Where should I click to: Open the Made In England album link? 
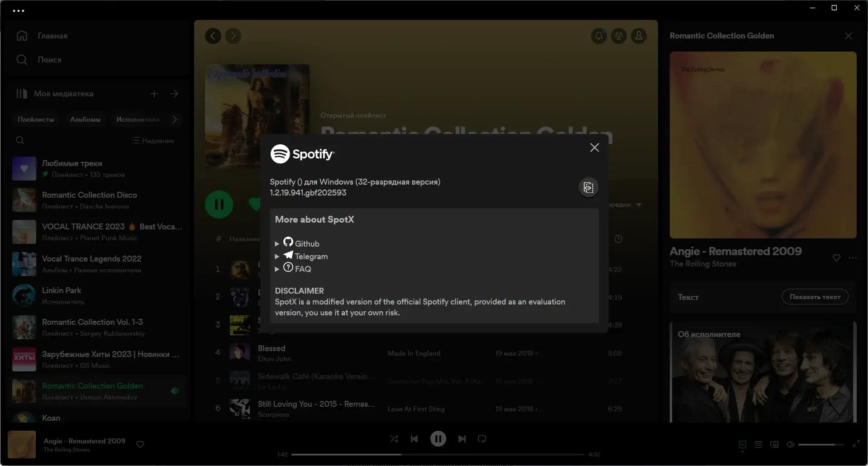click(x=414, y=353)
